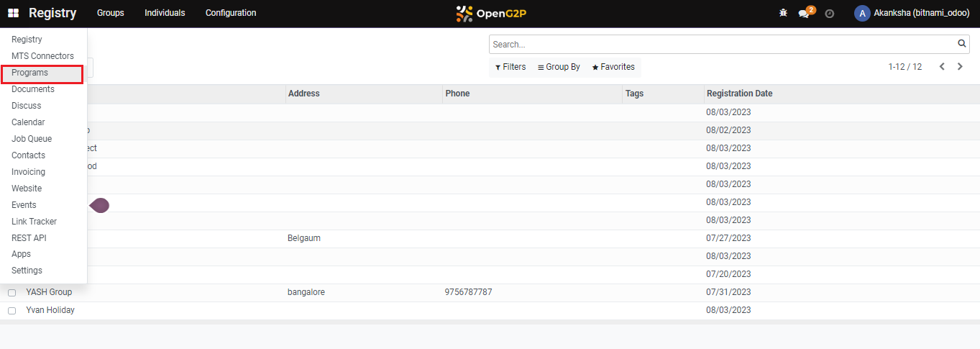Go to the previous page arrow
Viewport: 980px width, 349px height.
[942, 67]
